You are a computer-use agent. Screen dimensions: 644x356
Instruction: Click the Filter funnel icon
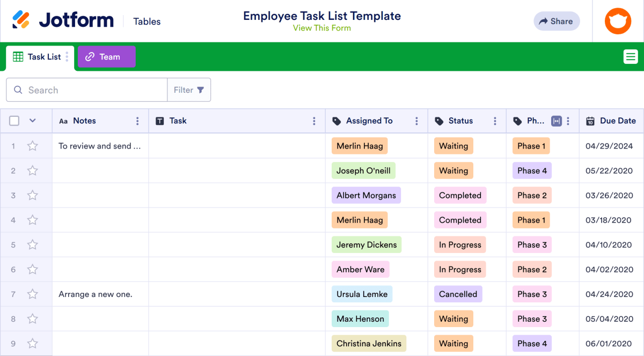point(201,90)
